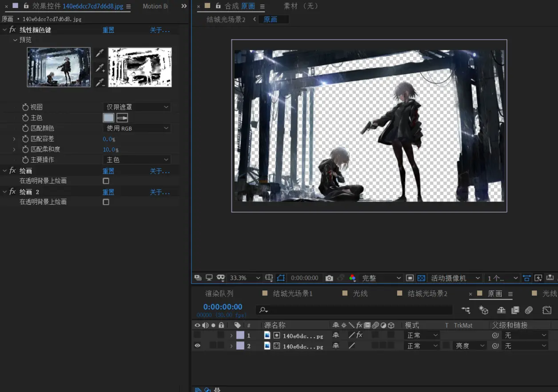Image resolution: width=558 pixels, height=392 pixels.
Task: Open the 光线 timeline tab after 结城光场景1
Action: click(360, 293)
